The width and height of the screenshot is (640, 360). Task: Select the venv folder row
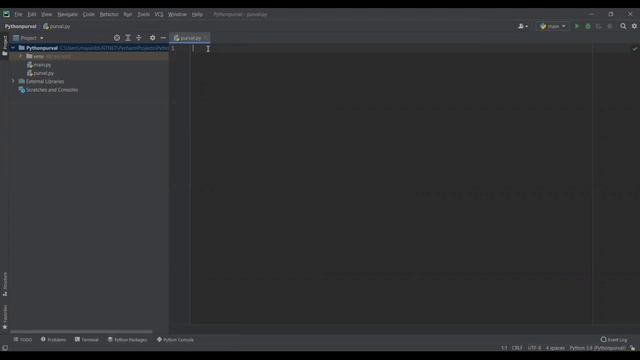pyautogui.click(x=89, y=56)
